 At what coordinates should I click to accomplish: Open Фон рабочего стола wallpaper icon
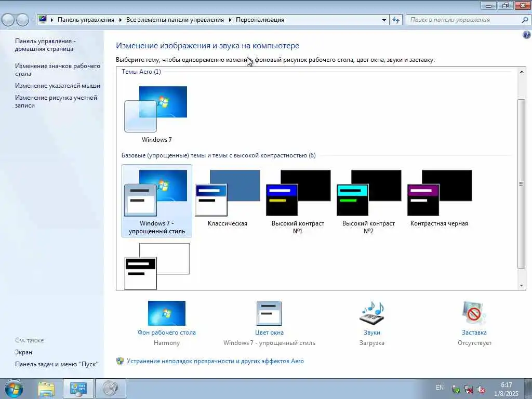click(167, 313)
